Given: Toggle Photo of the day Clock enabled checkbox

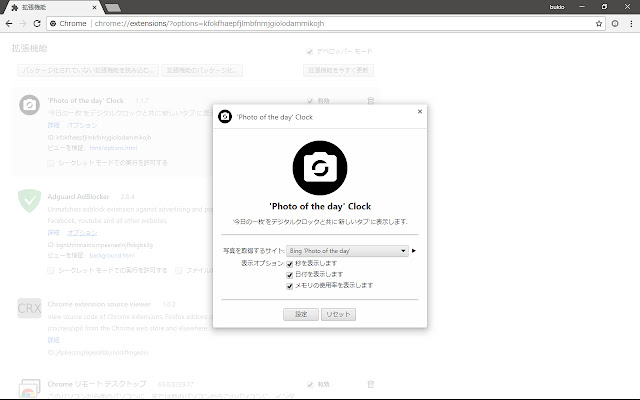Looking at the screenshot, I should coord(310,101).
